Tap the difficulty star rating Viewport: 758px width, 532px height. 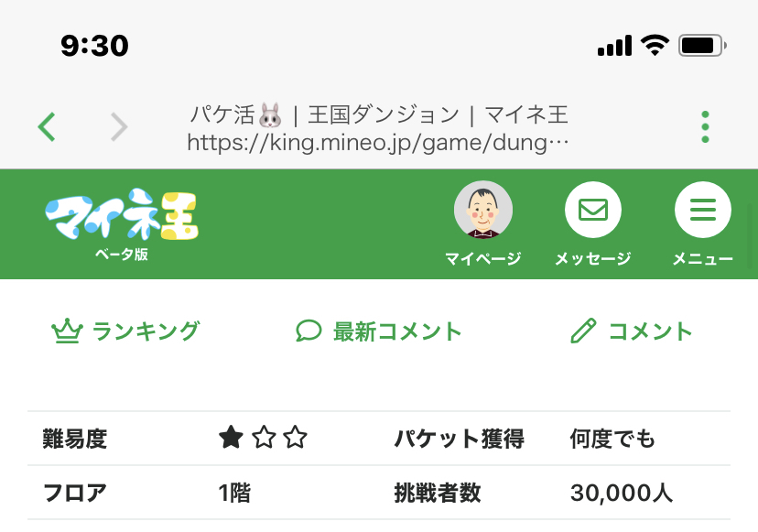(263, 439)
